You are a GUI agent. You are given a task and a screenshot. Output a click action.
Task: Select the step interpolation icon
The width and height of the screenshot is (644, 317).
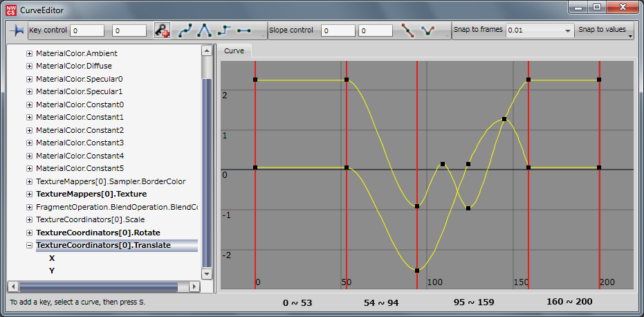pos(223,31)
